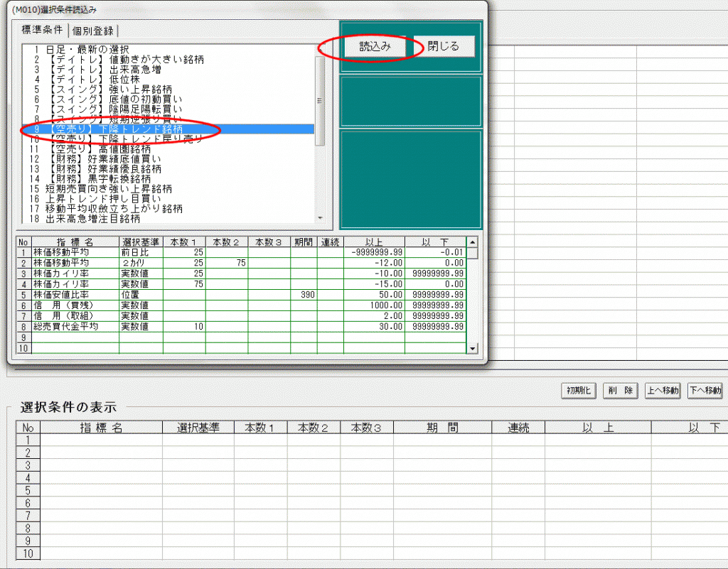The width and height of the screenshot is (728, 569).
Task: Select list item 1 日足・最新の選択
Action: coord(87,50)
